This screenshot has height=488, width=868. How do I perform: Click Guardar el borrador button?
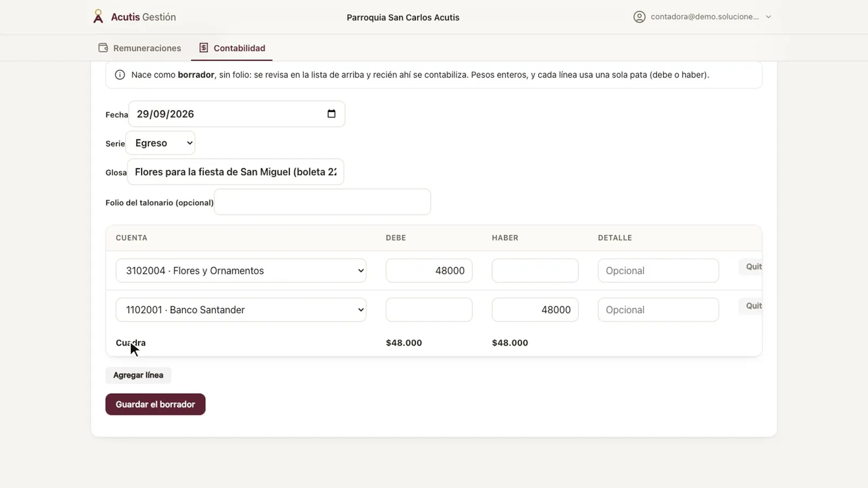pyautogui.click(x=155, y=404)
